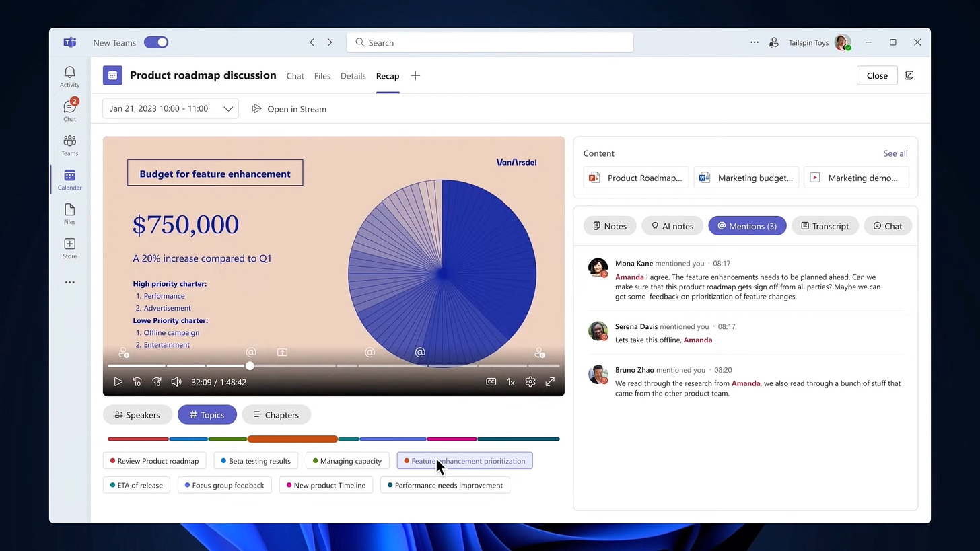Viewport: 980px width, 551px height.
Task: Select the Beta testing results topic
Action: tap(256, 461)
